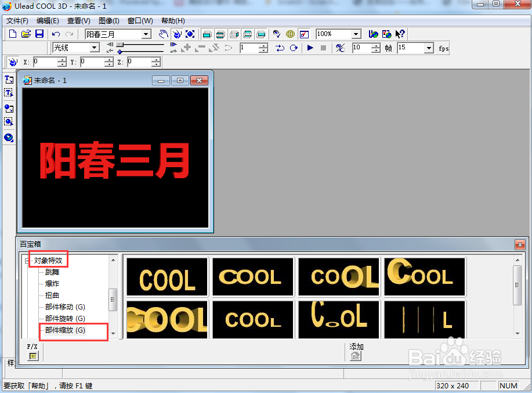This screenshot has width=532, height=393.
Task: Select 部件缩放 (G) in tree
Action: (x=65, y=330)
